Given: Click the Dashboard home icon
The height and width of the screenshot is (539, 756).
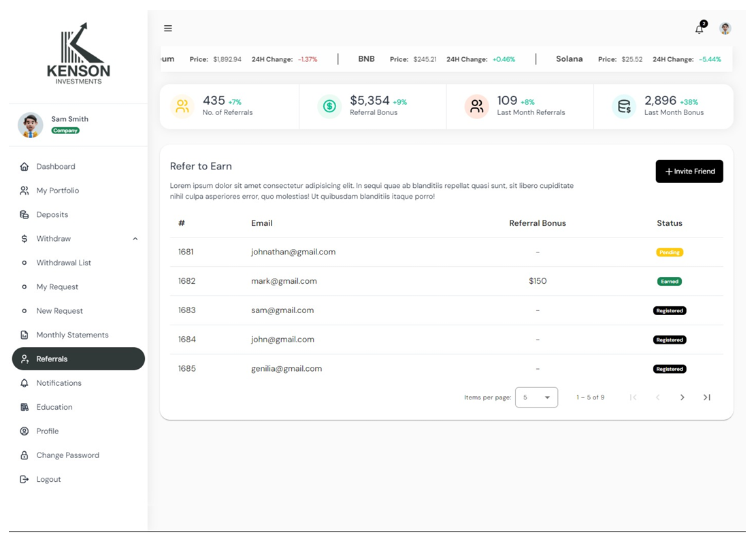Looking at the screenshot, I should (24, 166).
